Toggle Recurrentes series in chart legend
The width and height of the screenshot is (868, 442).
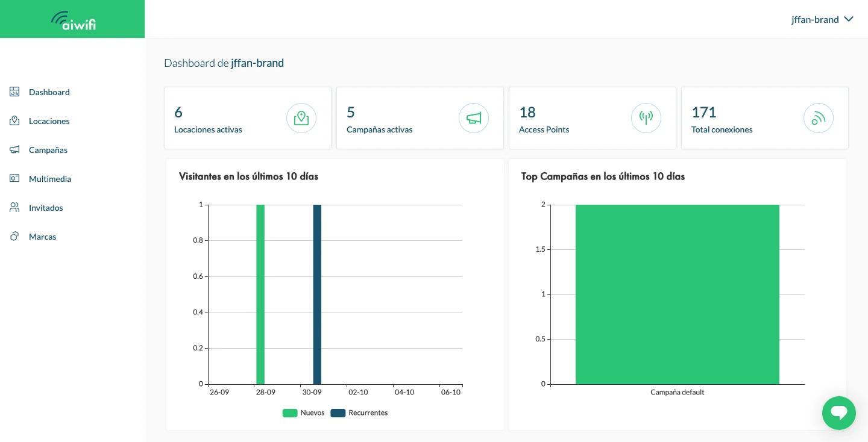point(359,413)
